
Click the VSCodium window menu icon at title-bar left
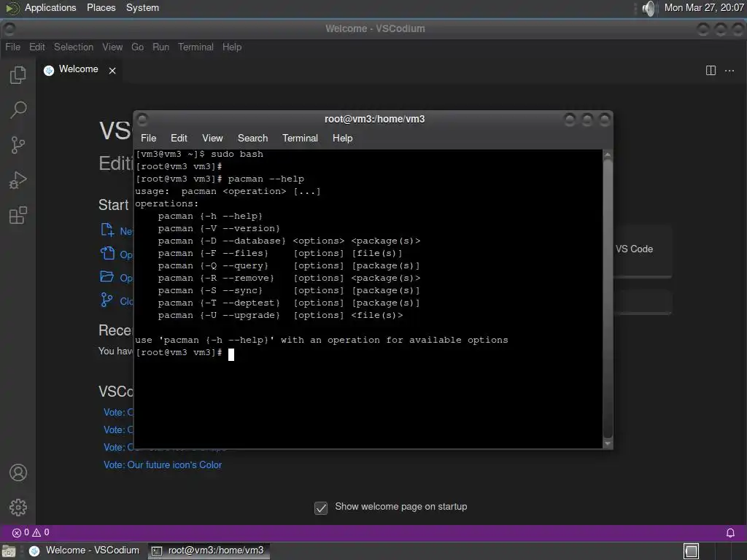(x=9, y=29)
